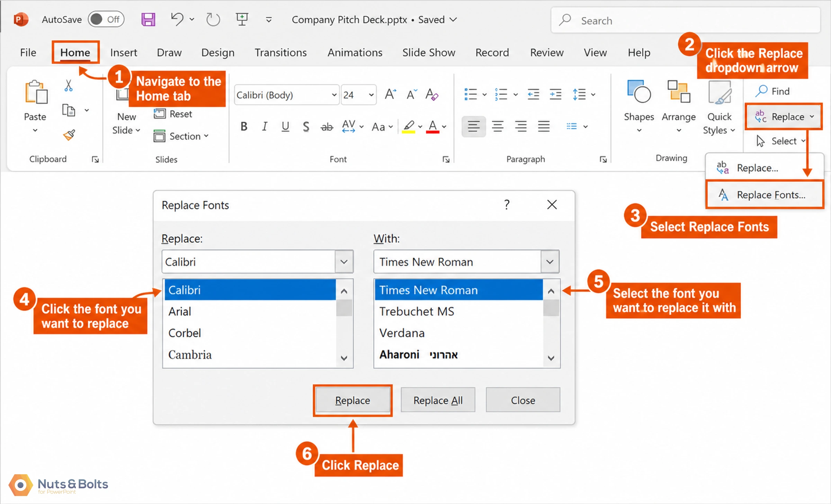Click the Reset slide button
The width and height of the screenshot is (831, 504).
tap(172, 114)
